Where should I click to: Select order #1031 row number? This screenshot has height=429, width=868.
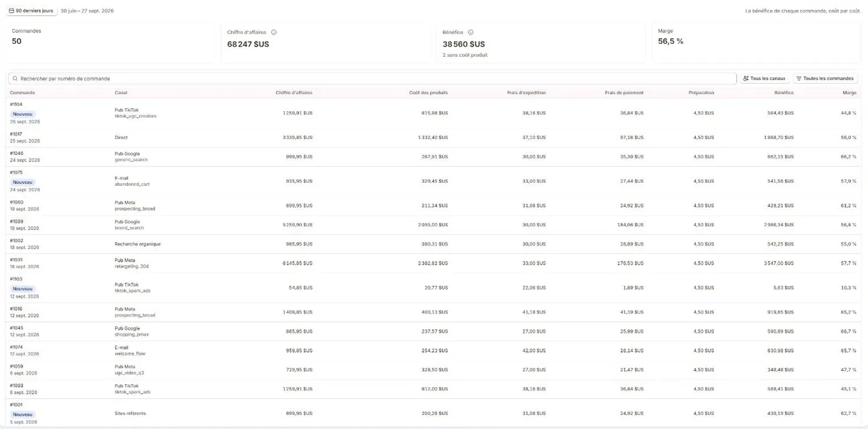[16, 260]
